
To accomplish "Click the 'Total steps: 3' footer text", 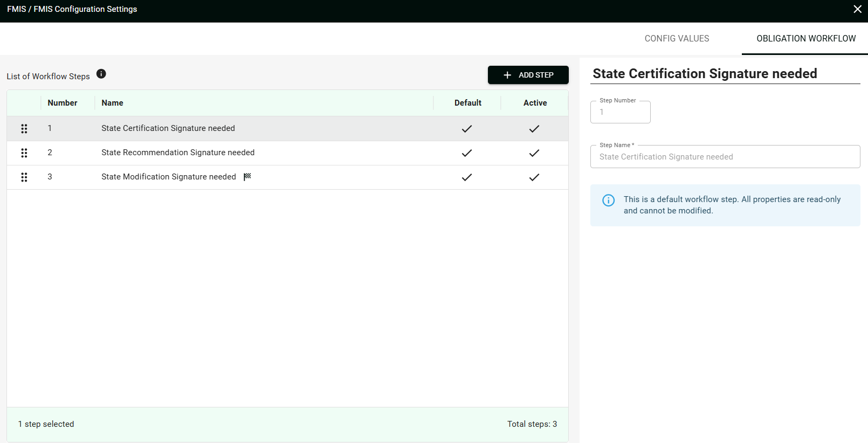I will point(532,424).
